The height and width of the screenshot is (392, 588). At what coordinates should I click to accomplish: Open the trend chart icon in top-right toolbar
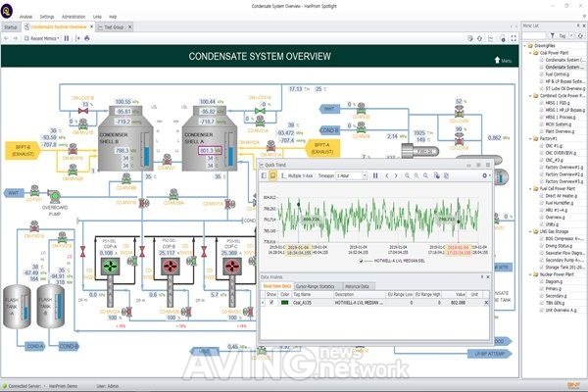tap(491, 38)
